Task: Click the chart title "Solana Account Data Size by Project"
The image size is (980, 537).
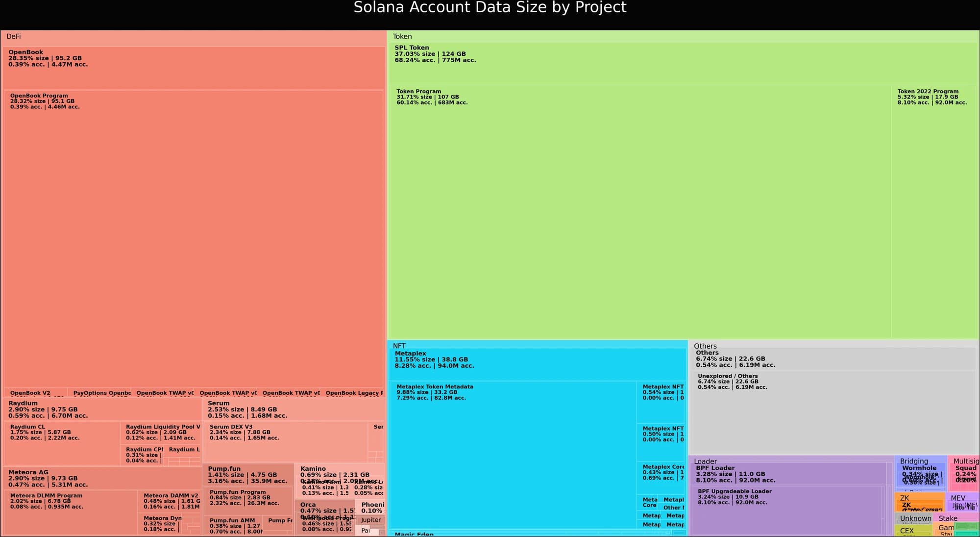Action: [x=490, y=8]
